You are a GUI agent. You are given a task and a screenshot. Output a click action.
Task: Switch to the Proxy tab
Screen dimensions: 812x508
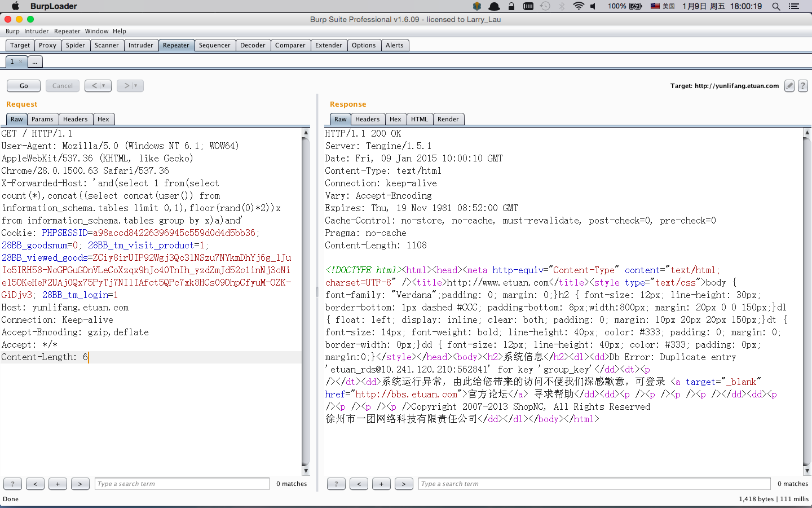[x=48, y=45]
